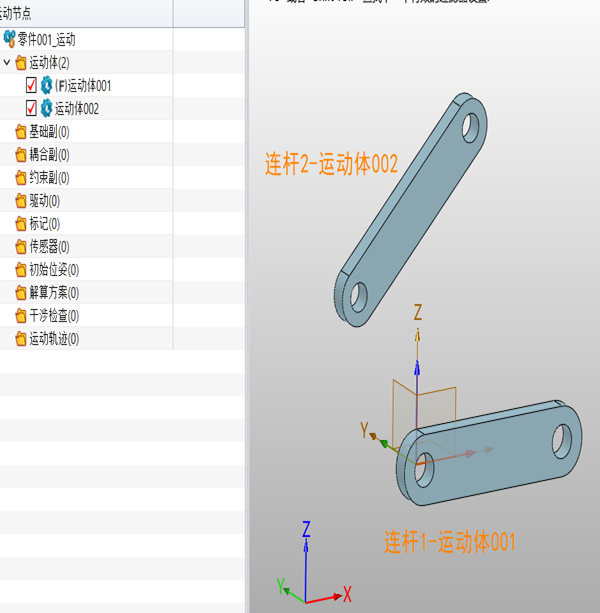Viewport: 600px width, 613px height.
Task: Click the 传感器(0) folder icon
Action: coord(21,247)
